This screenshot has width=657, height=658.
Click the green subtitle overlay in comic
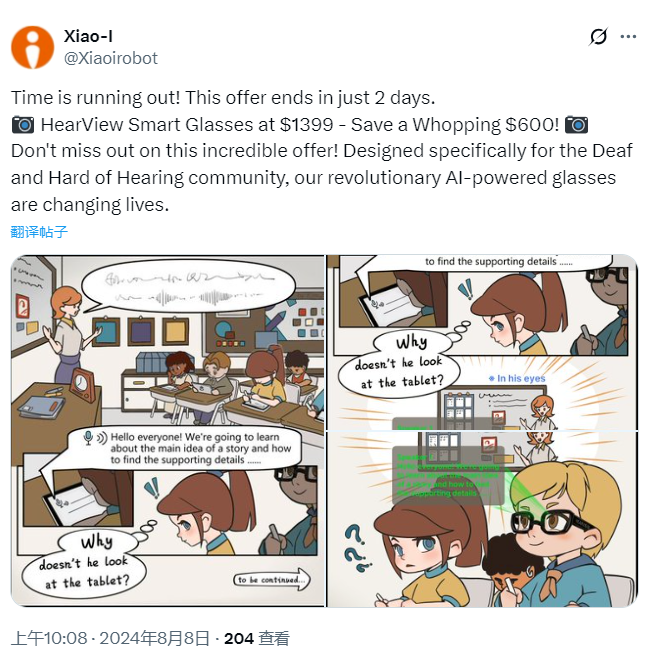point(448,475)
